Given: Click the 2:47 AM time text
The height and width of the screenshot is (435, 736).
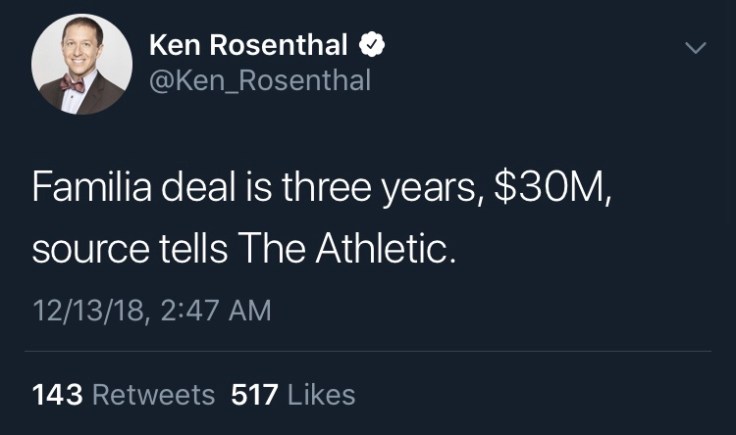Looking at the screenshot, I should coord(215,310).
